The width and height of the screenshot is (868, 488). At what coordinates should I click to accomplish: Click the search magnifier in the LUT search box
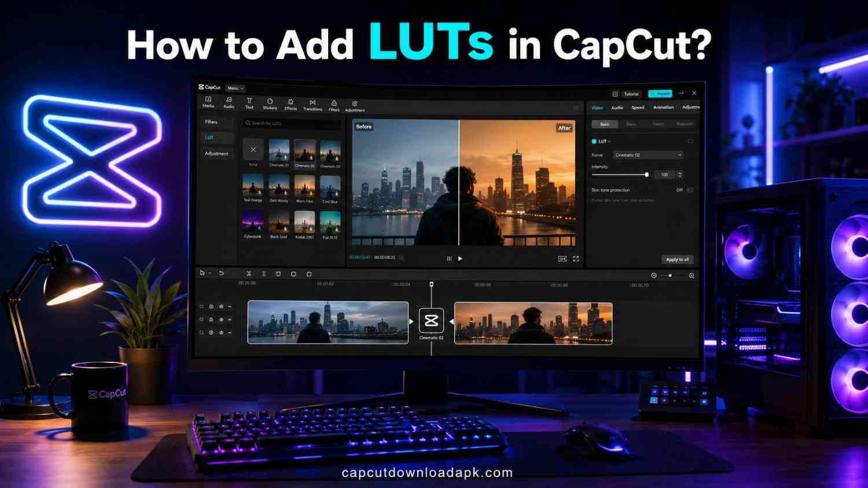pos(248,123)
